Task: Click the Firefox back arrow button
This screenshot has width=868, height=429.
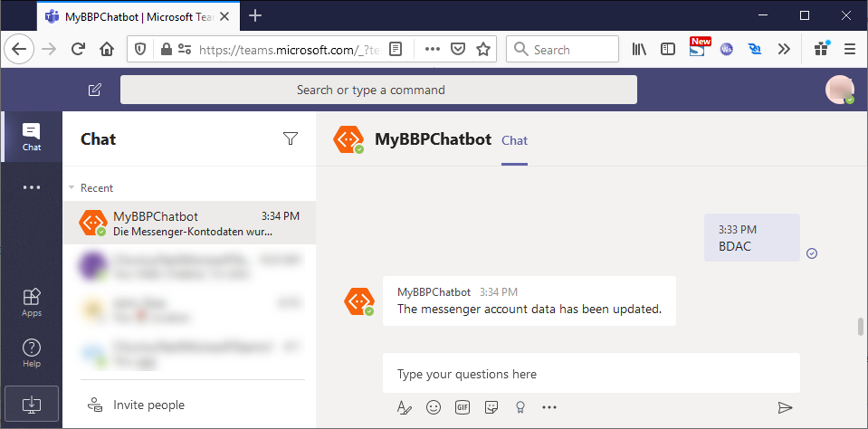Action: (x=19, y=49)
